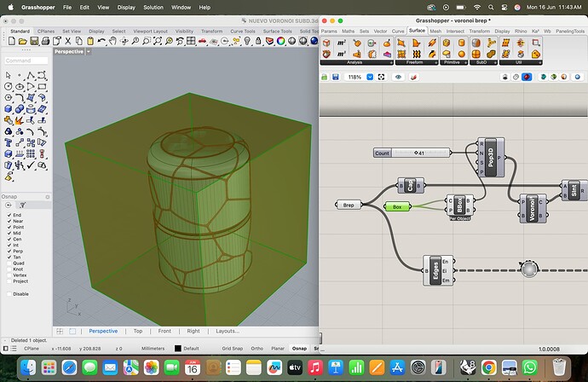Uncheck the End osnap checkbox
Screen dimensions: 588x382
point(9,215)
